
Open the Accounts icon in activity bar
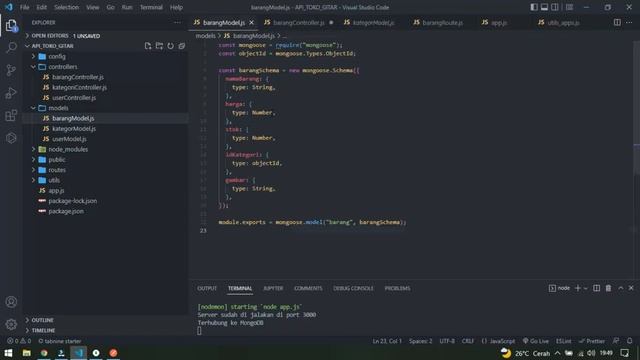[11, 302]
